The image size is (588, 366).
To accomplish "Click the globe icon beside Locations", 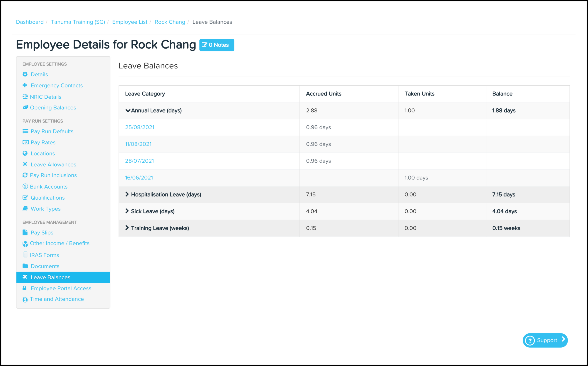I will 25,153.
